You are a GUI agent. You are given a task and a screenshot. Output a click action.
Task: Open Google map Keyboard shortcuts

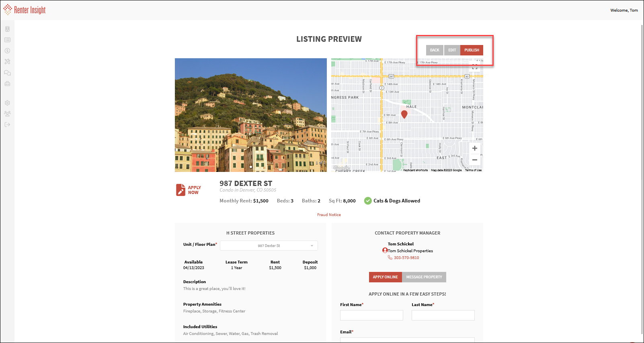[x=416, y=170]
